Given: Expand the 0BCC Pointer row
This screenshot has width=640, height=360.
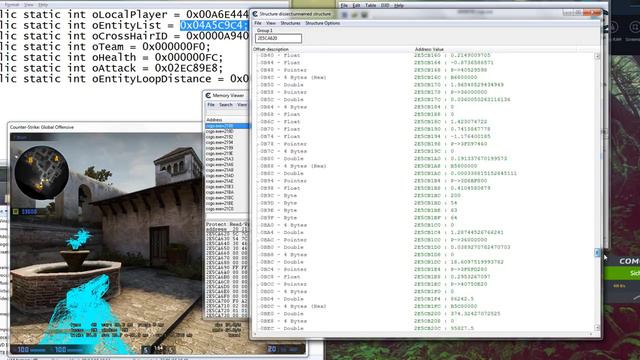Looking at the screenshot, I should [x=257, y=284].
